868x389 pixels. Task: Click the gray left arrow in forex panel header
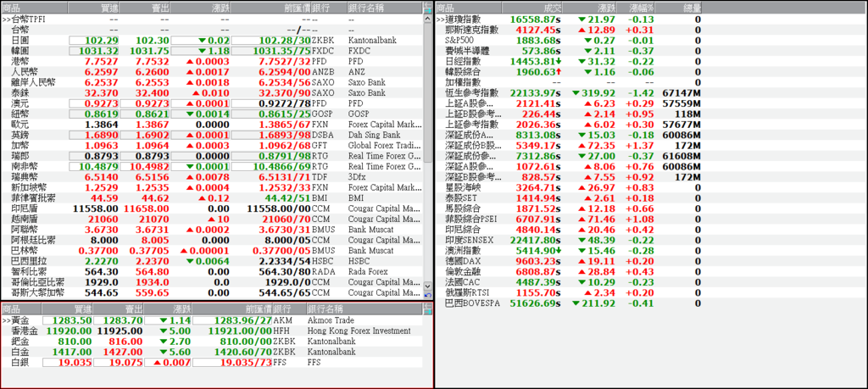pos(427,4)
